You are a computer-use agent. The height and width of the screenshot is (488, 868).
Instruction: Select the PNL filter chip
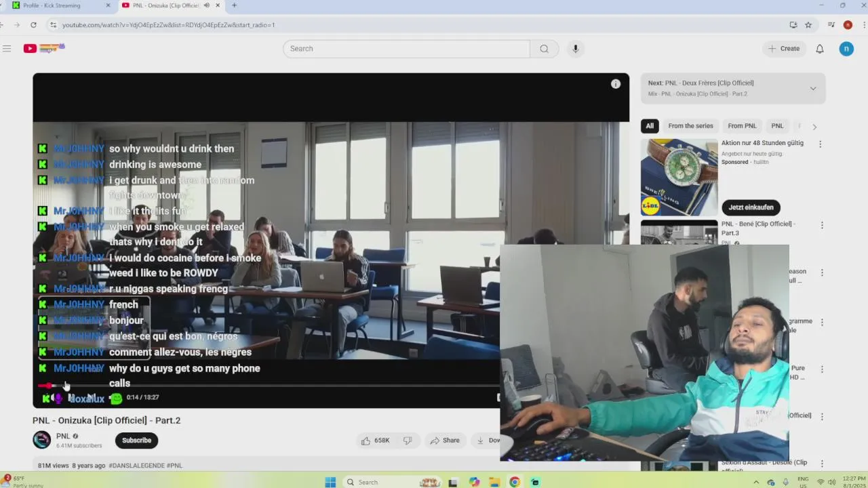click(x=777, y=126)
